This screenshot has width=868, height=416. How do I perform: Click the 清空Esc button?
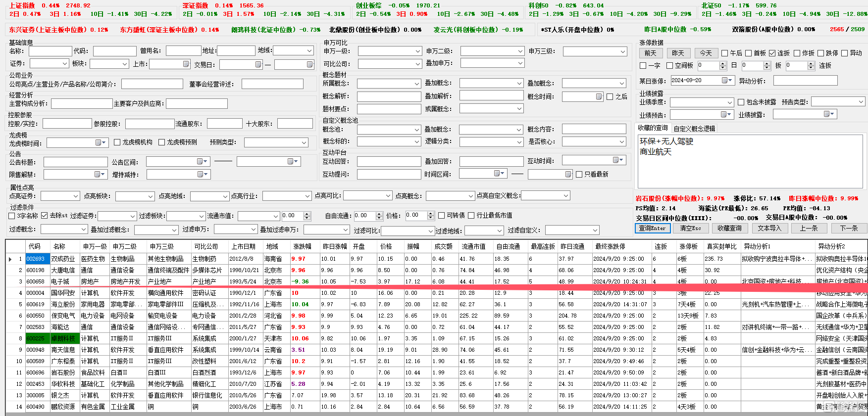pos(690,228)
